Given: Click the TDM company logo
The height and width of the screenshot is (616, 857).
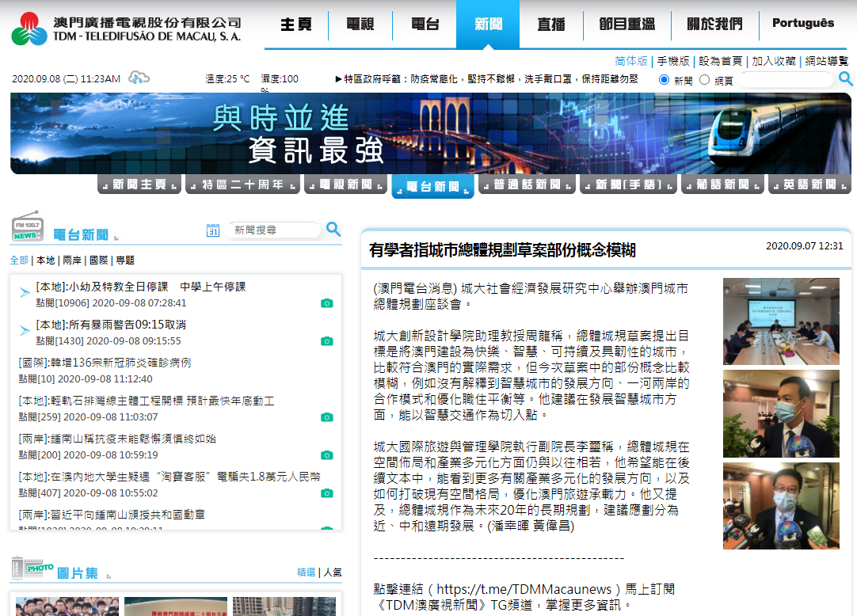Looking at the screenshot, I should pos(126,29).
